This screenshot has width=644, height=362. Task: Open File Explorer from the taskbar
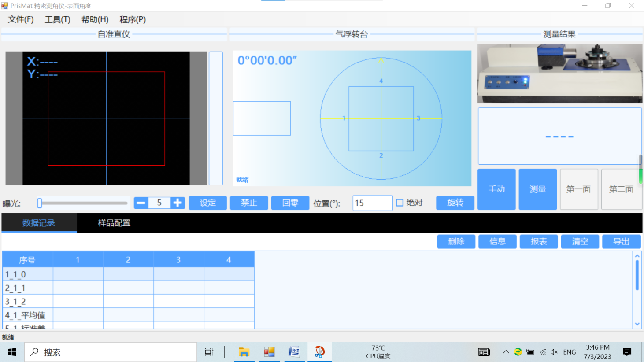[x=244, y=352]
